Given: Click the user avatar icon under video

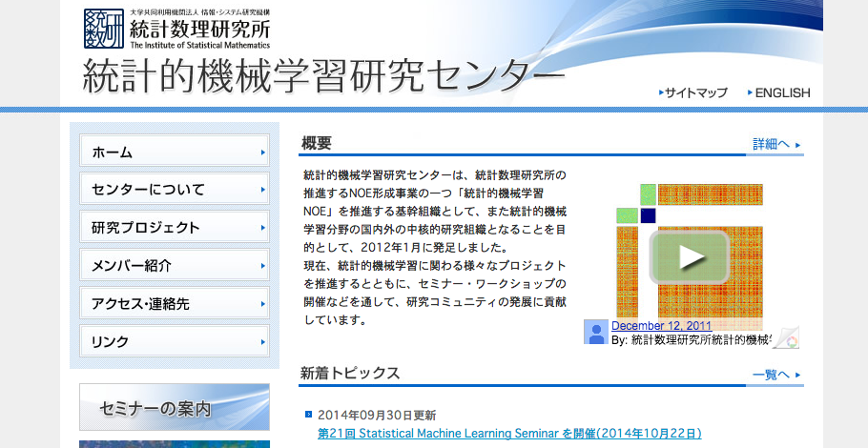Looking at the screenshot, I should 596,332.
